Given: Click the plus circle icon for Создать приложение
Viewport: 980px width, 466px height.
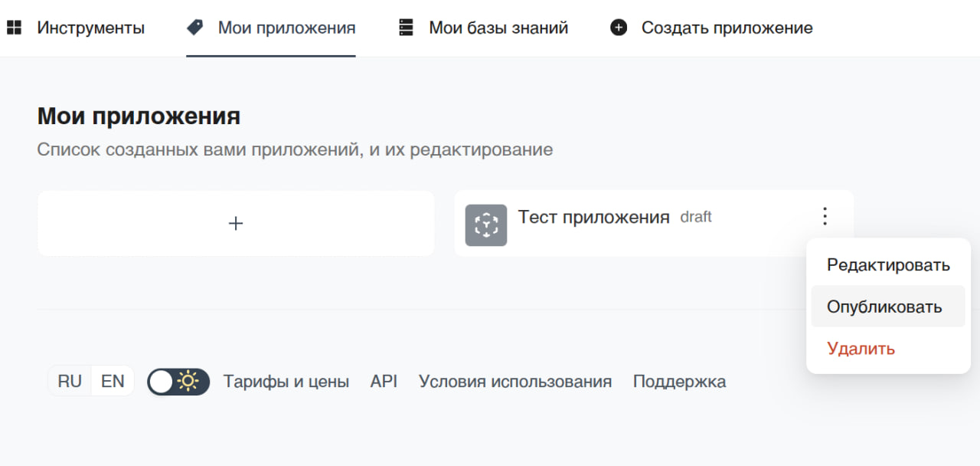Looking at the screenshot, I should click(x=619, y=28).
